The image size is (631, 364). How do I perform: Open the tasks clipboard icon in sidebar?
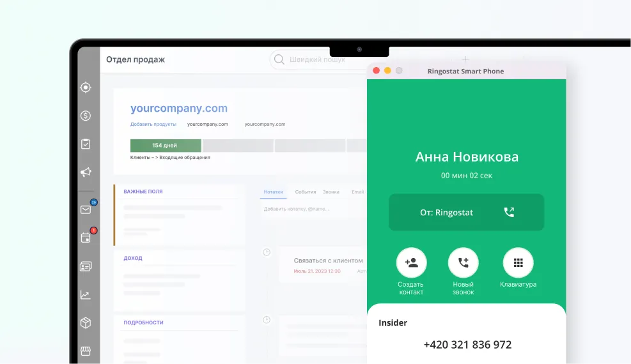click(85, 144)
